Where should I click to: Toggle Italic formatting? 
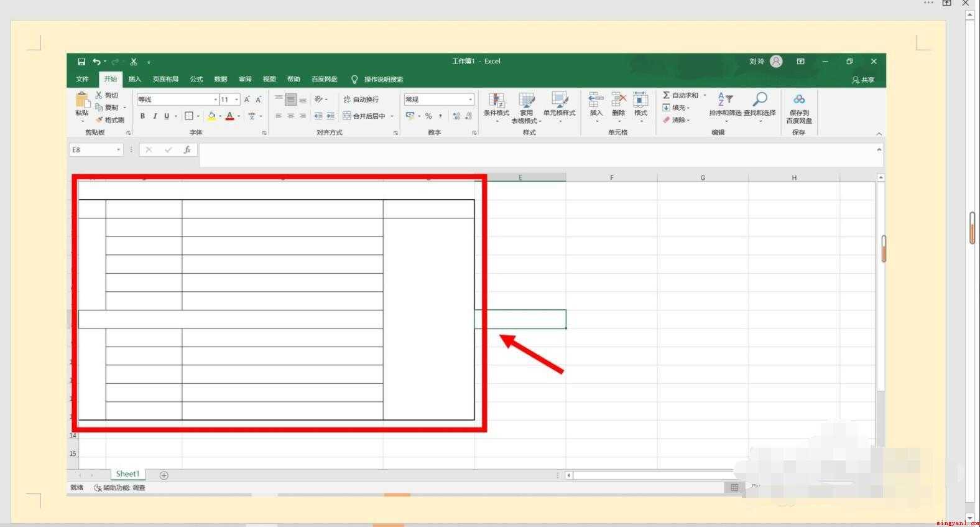pos(154,116)
